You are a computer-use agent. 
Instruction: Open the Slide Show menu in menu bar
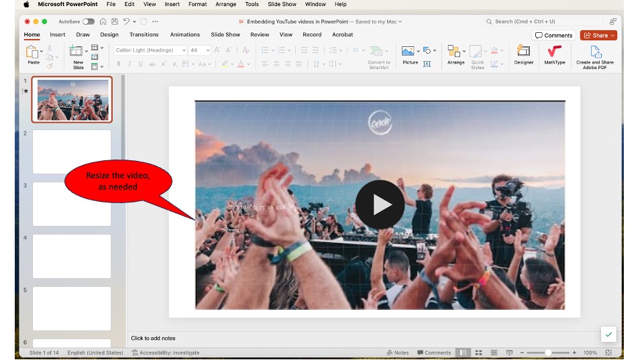pyautogui.click(x=282, y=4)
